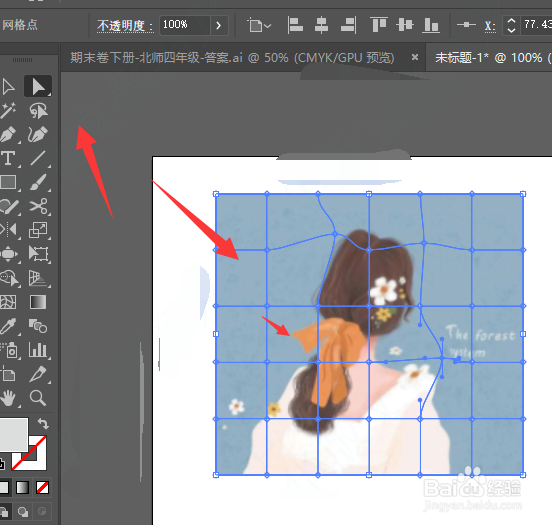
Task: Align objects to bottom edge
Action: coord(431,25)
